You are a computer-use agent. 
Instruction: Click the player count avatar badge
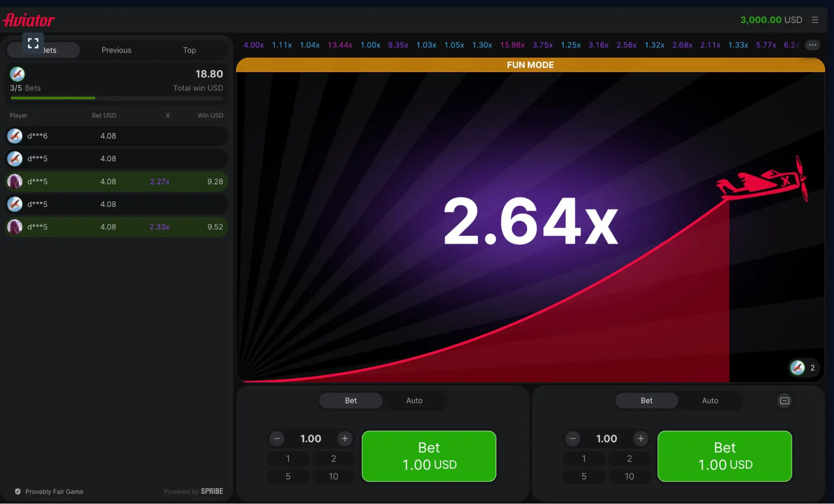(797, 368)
